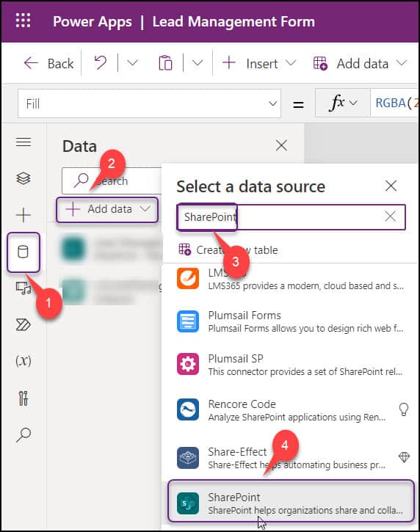
Task: Click the Plumsail Forms logo icon
Action: click(188, 321)
